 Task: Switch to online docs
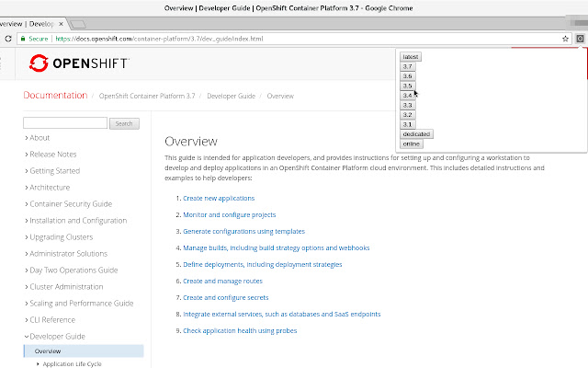coord(412,144)
